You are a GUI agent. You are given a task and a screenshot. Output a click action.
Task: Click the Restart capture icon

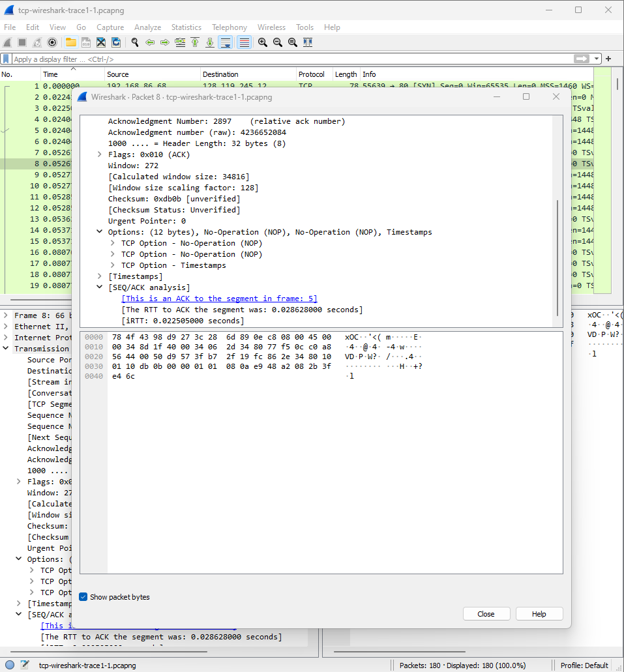37,42
